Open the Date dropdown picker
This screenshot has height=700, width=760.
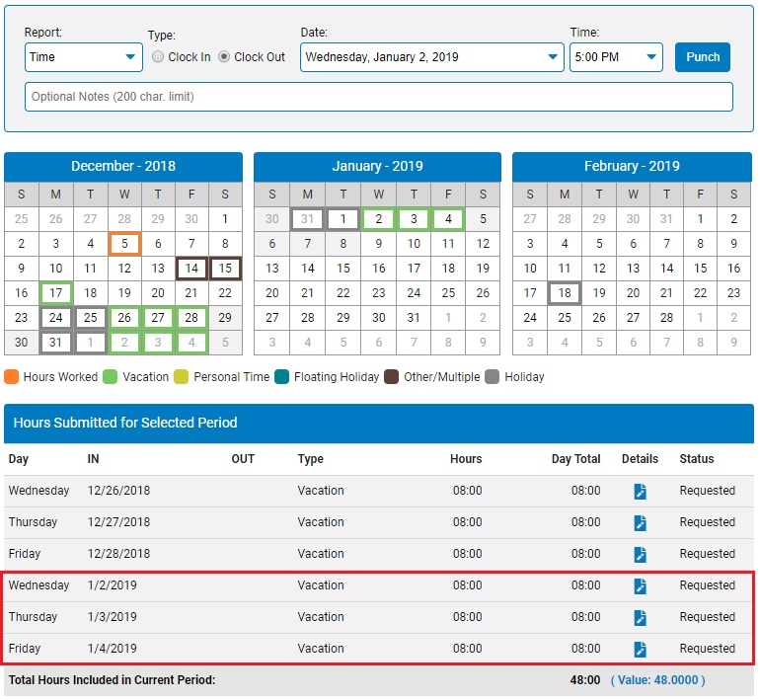coord(432,57)
